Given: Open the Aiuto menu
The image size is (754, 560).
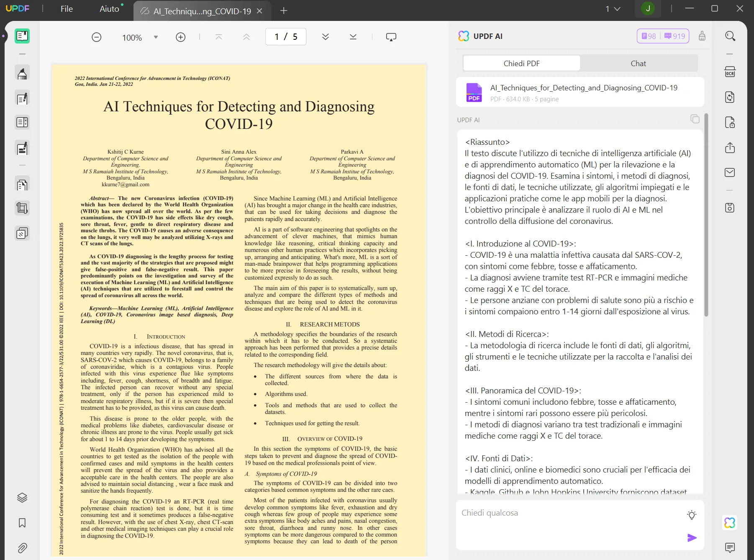Looking at the screenshot, I should [110, 9].
